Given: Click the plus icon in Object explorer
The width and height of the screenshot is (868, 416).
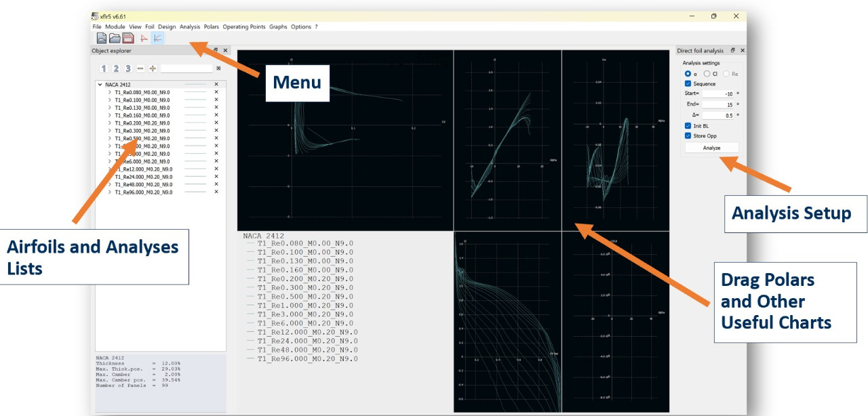Looking at the screenshot, I should coord(153,68).
